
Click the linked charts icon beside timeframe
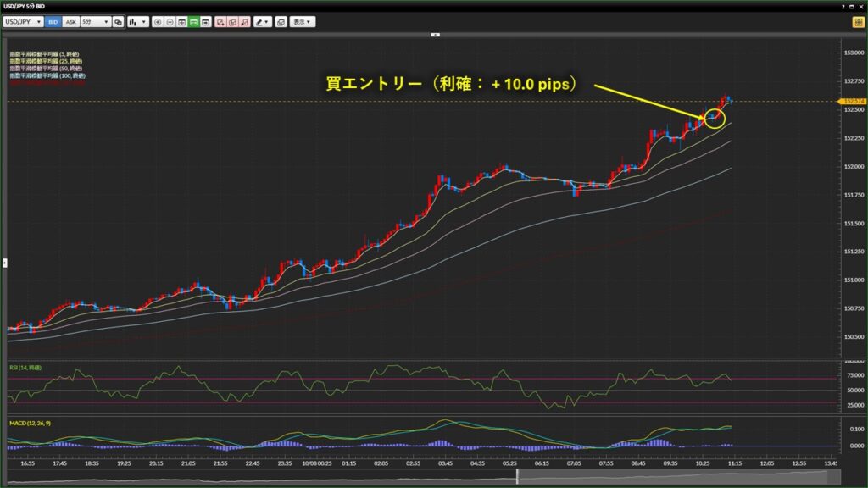tap(118, 22)
